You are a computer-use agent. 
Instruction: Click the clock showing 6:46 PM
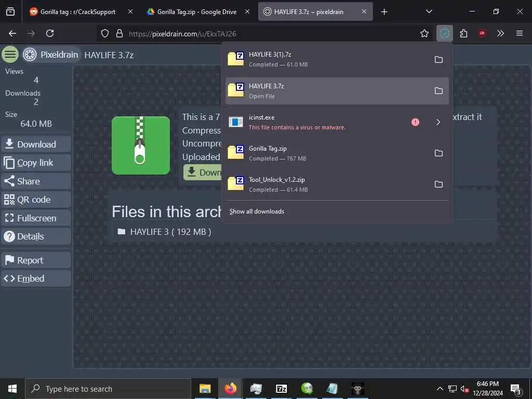click(x=487, y=389)
